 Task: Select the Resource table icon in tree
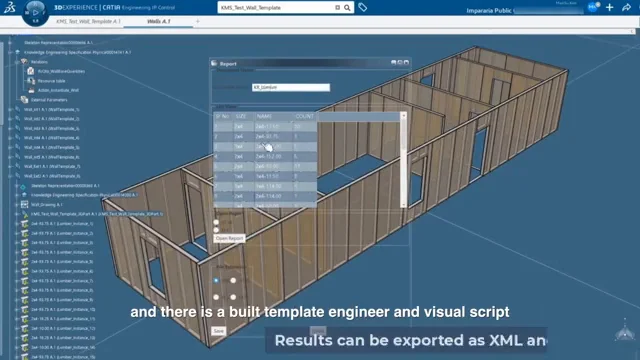[31, 81]
